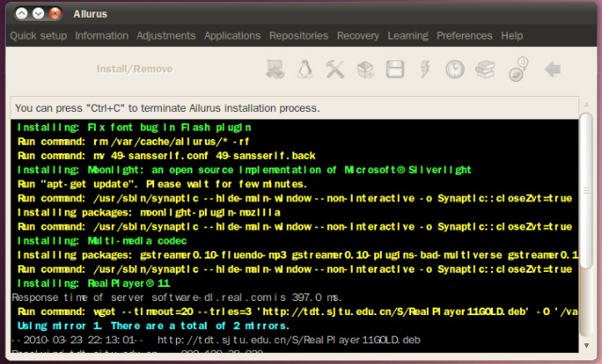Open the Quick setup menu

click(39, 36)
